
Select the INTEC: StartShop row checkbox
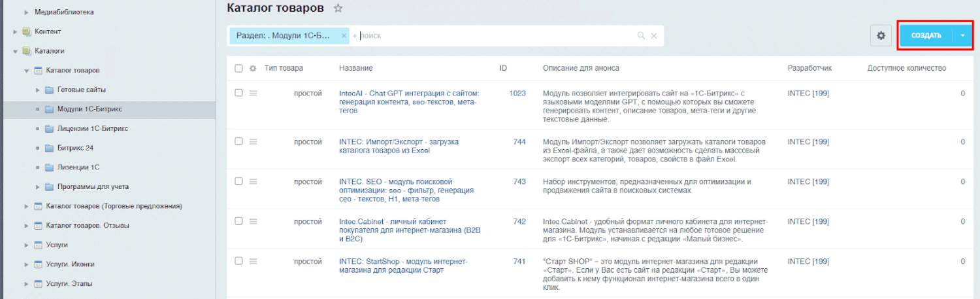tap(238, 261)
